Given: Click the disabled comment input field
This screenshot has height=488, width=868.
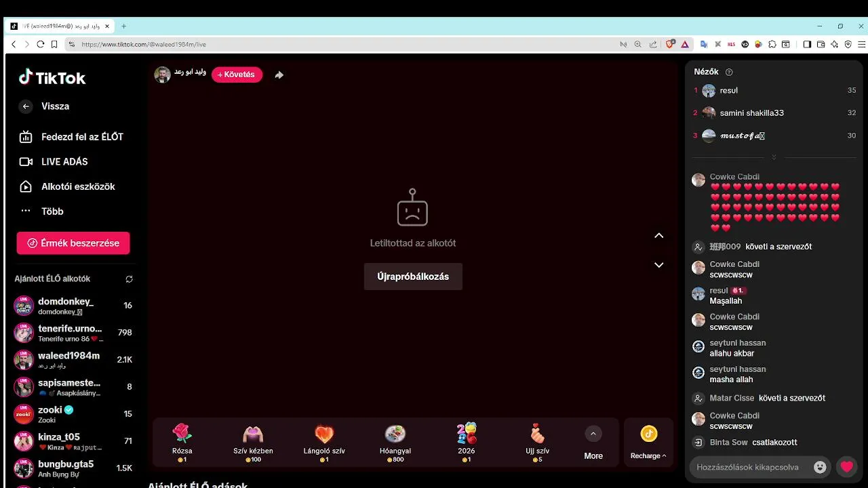Looking at the screenshot, I should [749, 467].
